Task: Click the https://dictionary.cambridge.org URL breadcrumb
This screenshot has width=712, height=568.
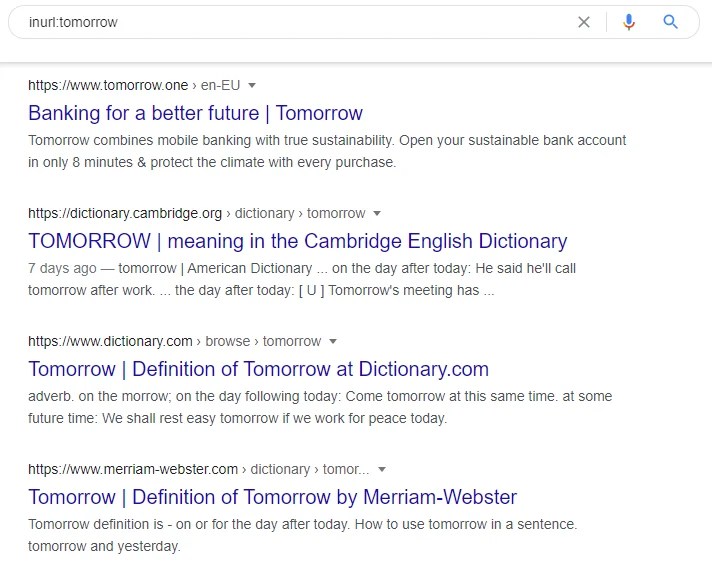Action: [125, 213]
